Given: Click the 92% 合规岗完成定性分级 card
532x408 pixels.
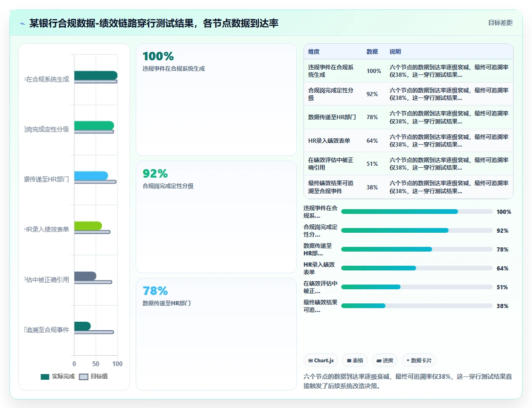Looking at the screenshot, I should (x=216, y=217).
